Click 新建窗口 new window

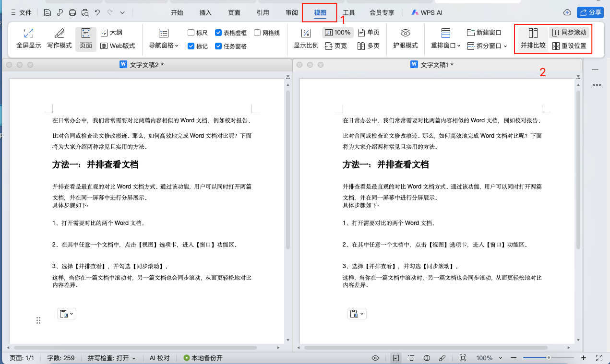click(484, 33)
